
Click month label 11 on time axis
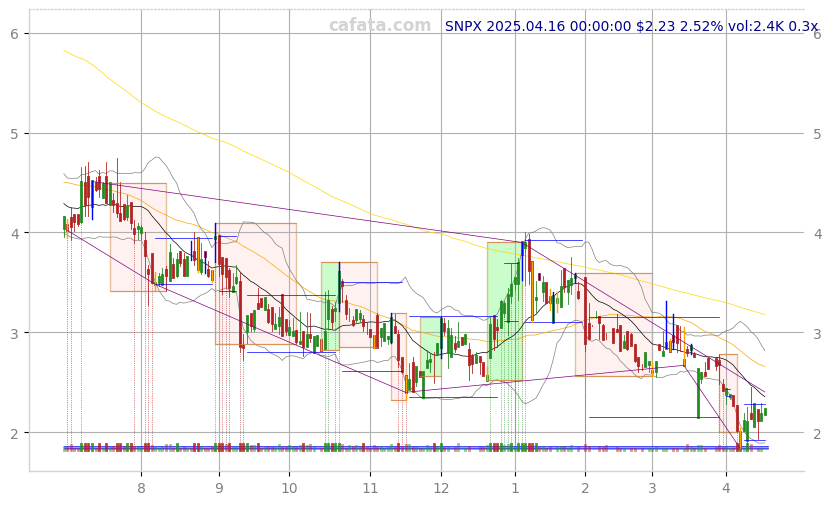tap(370, 487)
